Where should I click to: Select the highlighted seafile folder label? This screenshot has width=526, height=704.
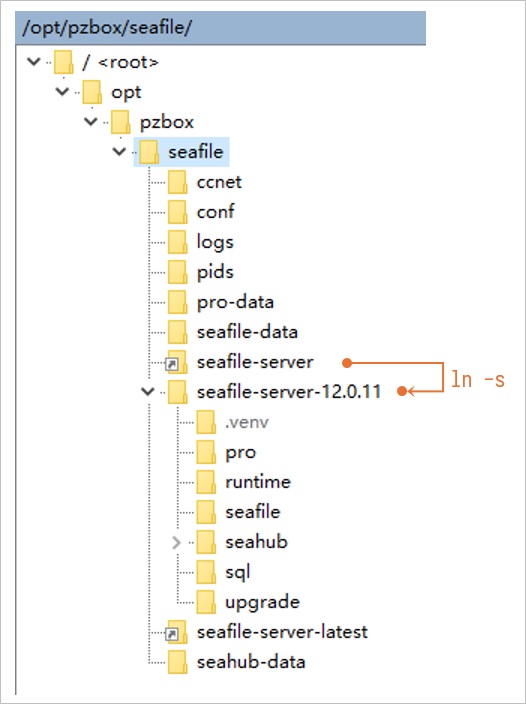click(195, 152)
